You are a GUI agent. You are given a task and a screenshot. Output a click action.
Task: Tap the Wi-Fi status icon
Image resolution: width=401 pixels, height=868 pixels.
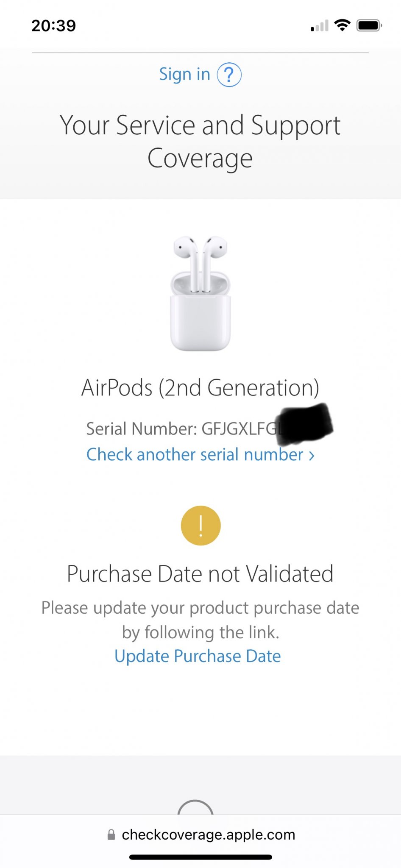coord(342,25)
